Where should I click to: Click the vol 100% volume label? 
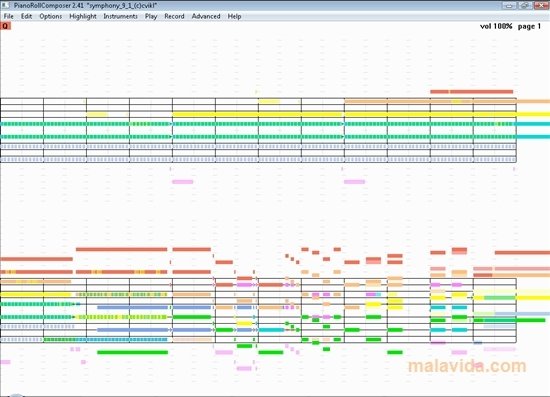coord(496,26)
